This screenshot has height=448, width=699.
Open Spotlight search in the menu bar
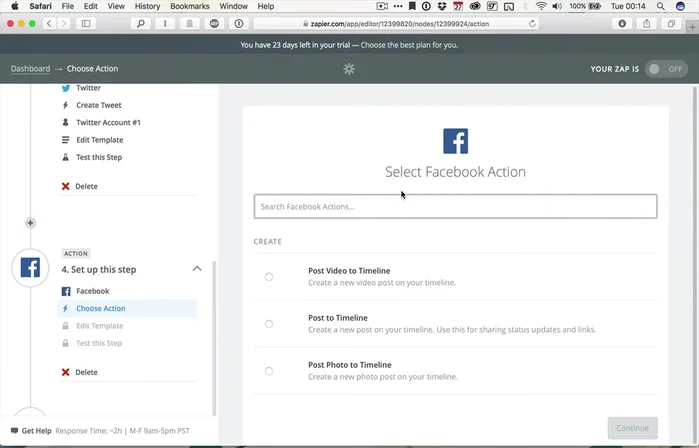click(x=661, y=6)
